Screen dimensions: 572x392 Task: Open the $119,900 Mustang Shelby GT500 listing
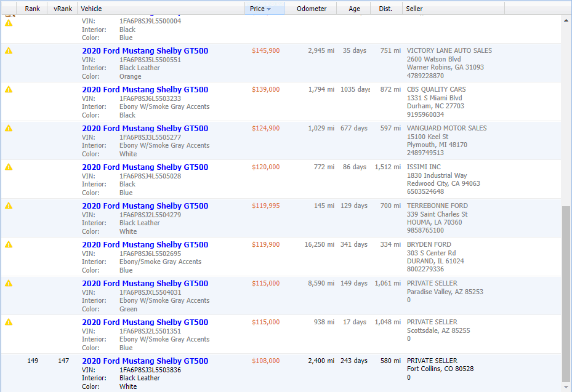pos(145,245)
